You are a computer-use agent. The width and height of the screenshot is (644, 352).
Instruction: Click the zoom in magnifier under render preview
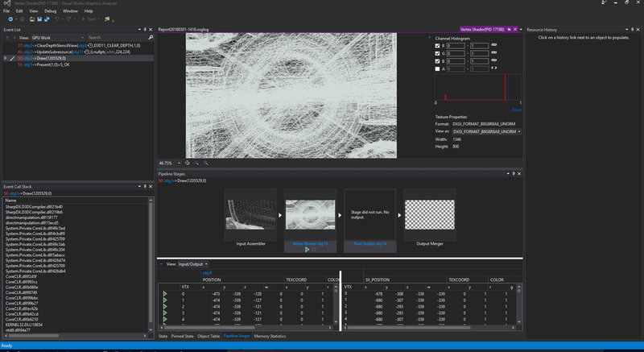[206, 163]
